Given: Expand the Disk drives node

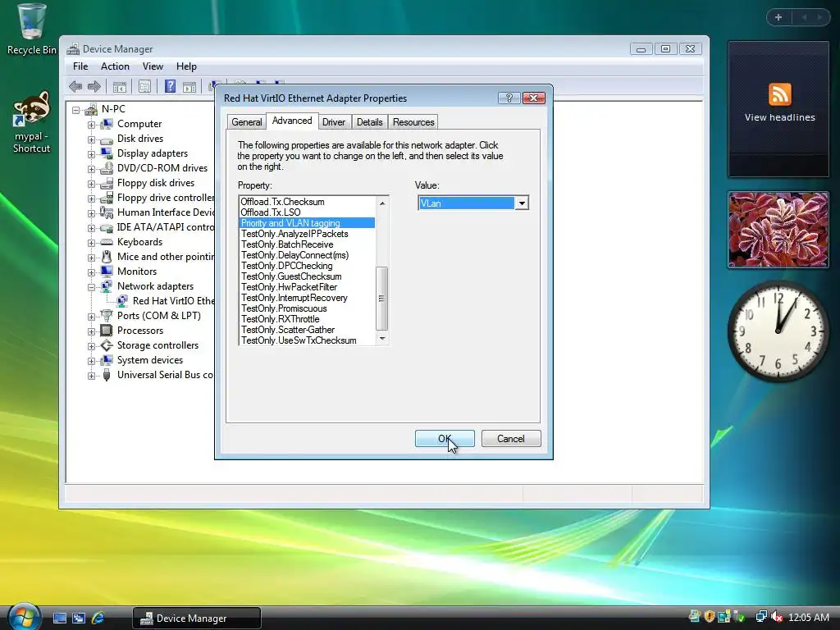Looking at the screenshot, I should tap(92, 139).
